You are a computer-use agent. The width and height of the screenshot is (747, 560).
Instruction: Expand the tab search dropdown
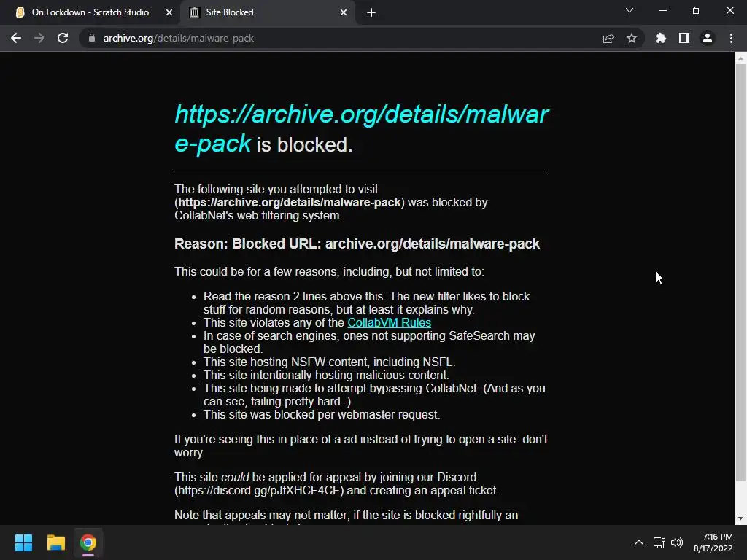(630, 10)
